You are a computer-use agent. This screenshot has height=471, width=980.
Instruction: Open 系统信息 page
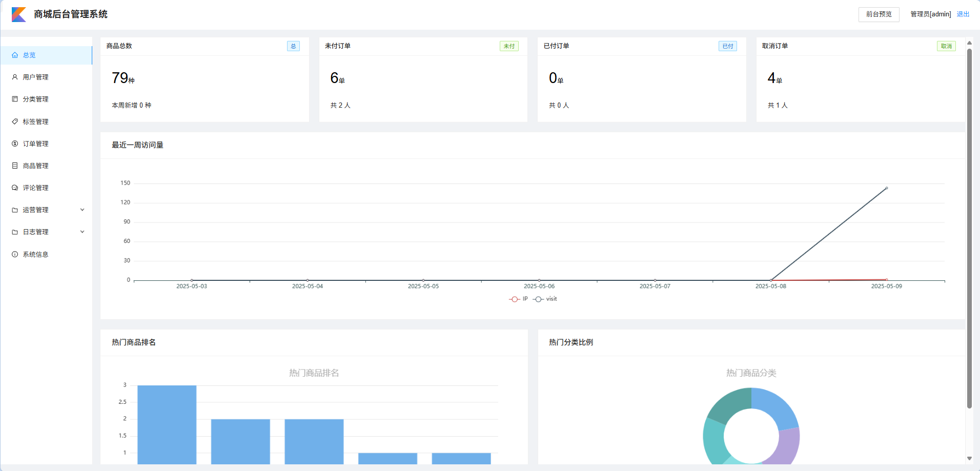point(46,254)
